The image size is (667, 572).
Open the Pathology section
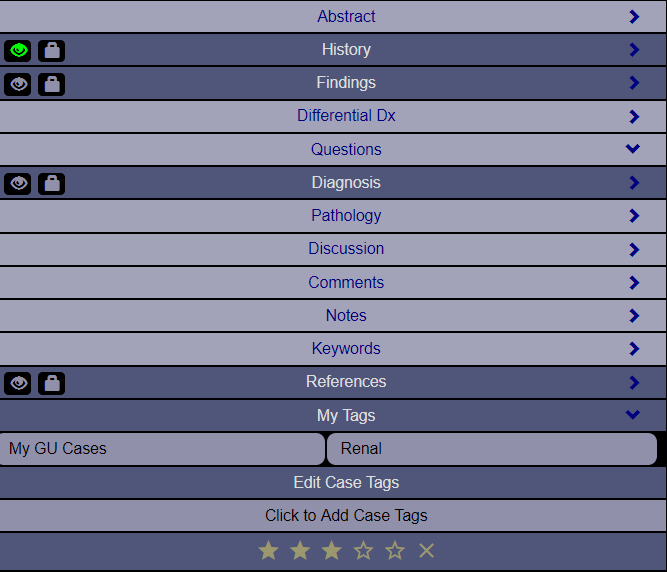(333, 216)
